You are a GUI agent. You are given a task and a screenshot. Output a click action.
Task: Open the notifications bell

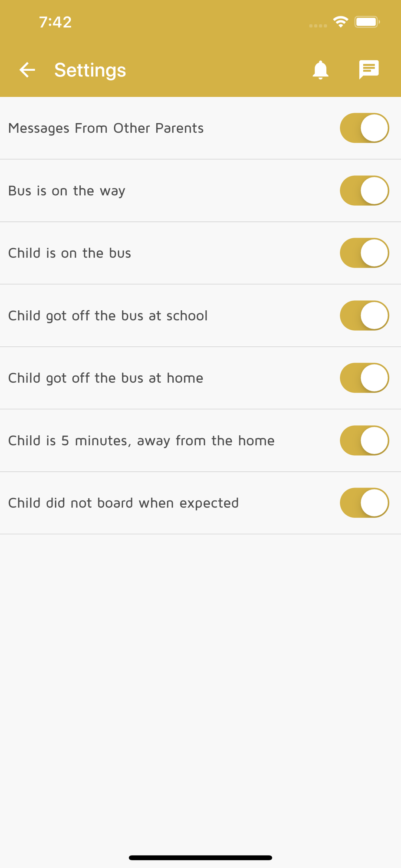(320, 70)
